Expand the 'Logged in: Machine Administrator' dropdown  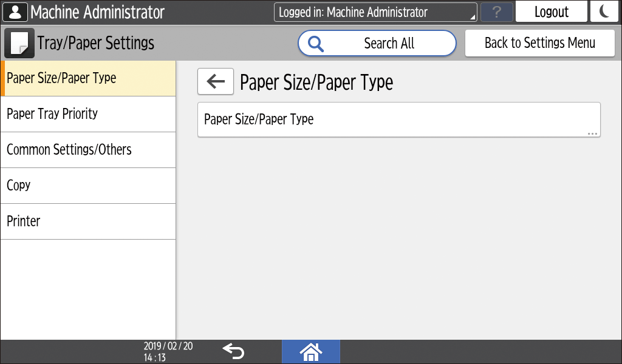(x=375, y=12)
